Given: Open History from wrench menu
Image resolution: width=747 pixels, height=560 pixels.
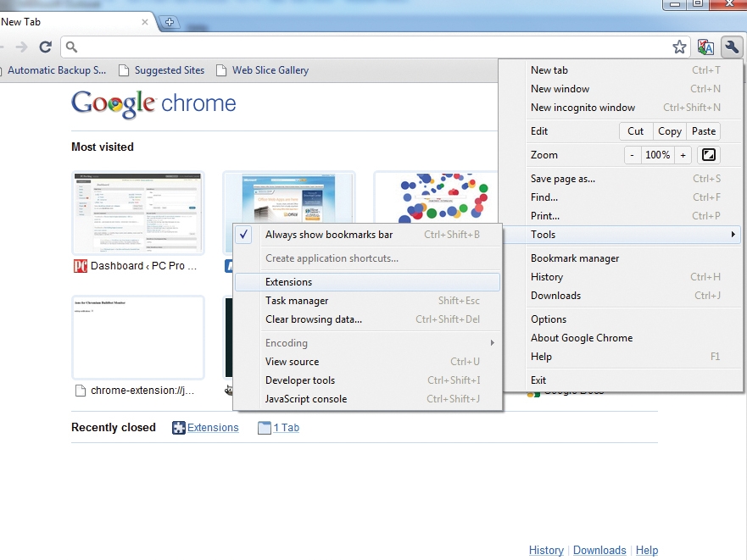Looking at the screenshot, I should (x=633, y=277).
